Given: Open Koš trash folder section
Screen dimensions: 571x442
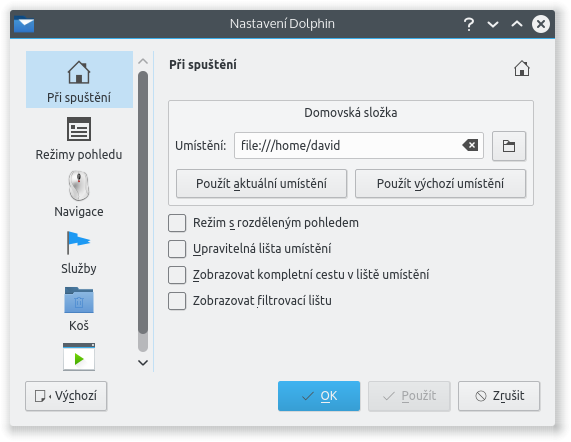Looking at the screenshot, I should (x=79, y=309).
